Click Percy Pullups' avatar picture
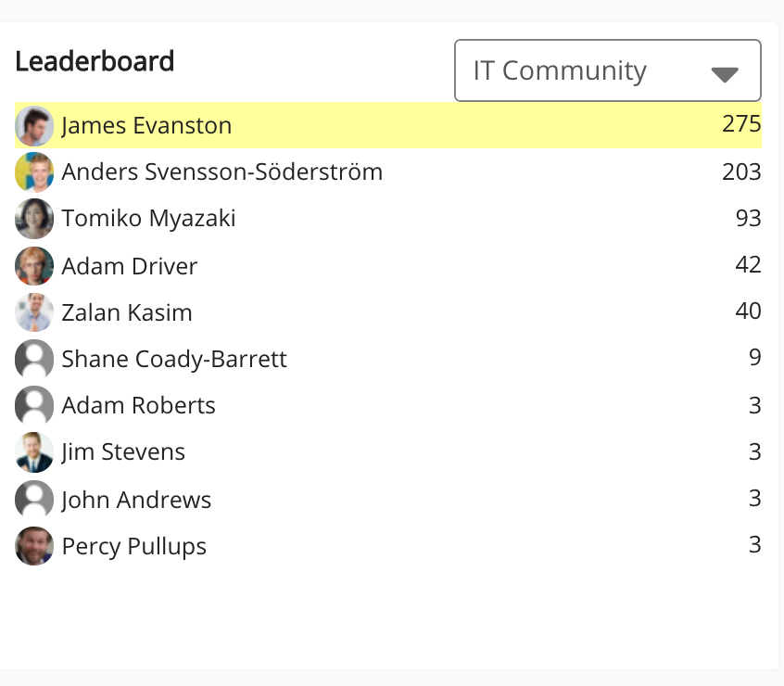Viewport: 784px width, 686px height. coord(34,546)
